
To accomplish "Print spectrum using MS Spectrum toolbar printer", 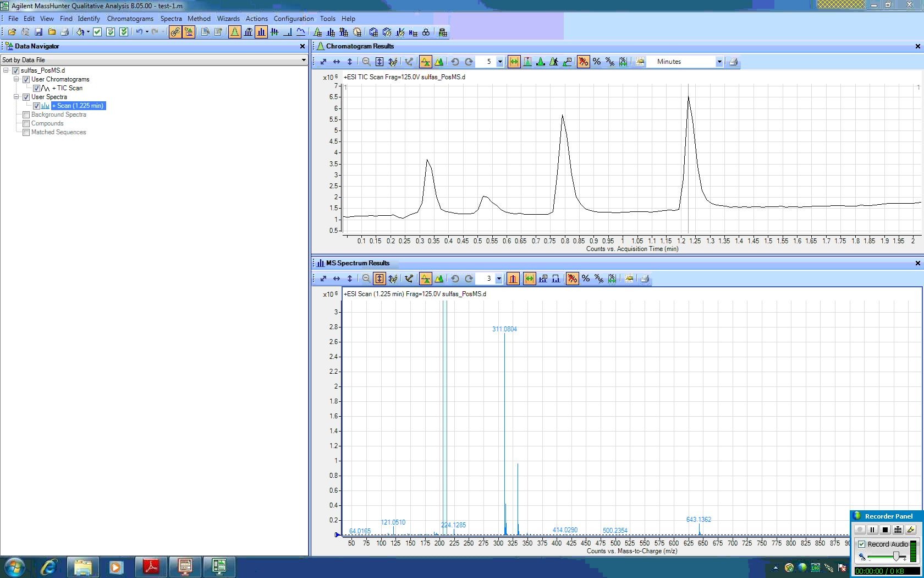I will click(x=645, y=279).
